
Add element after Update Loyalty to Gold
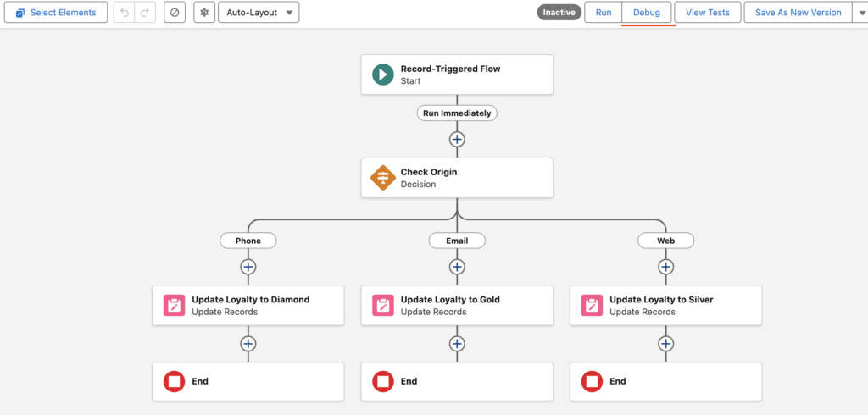457,344
